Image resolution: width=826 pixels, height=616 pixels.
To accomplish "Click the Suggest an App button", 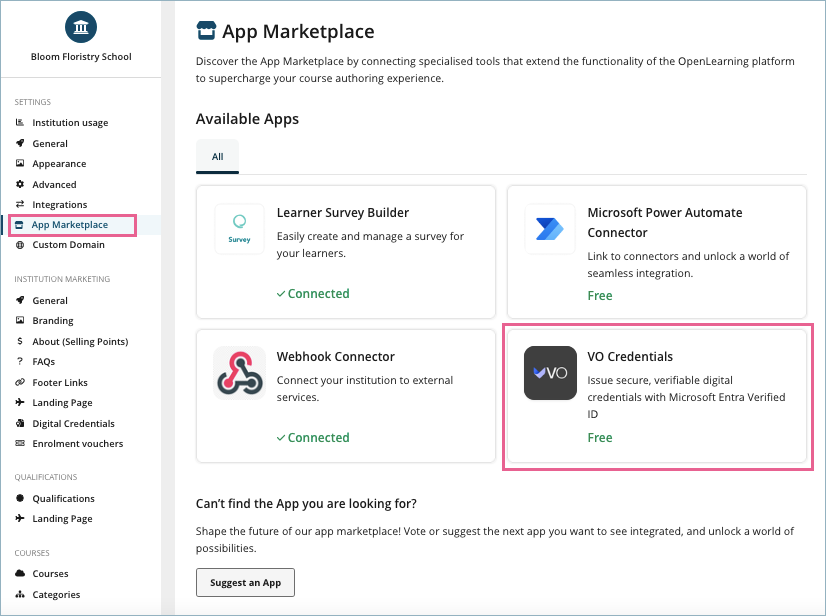I will click(245, 582).
